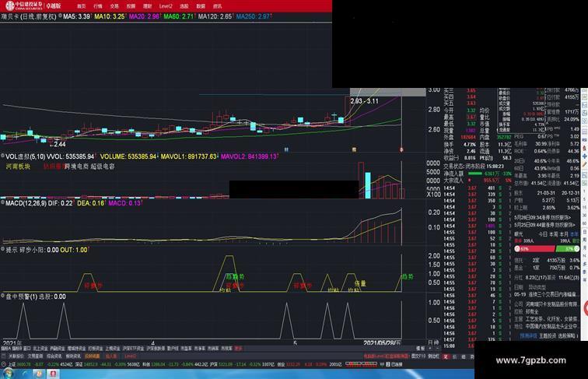Open the 数据 menu
Screen dimensions: 588x379
[x=201, y=6]
